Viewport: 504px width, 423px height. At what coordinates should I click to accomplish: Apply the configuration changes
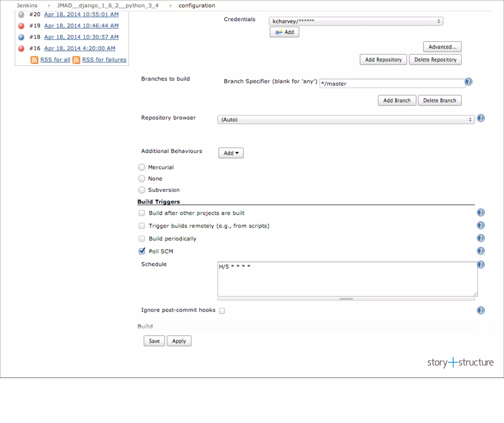coord(179,341)
